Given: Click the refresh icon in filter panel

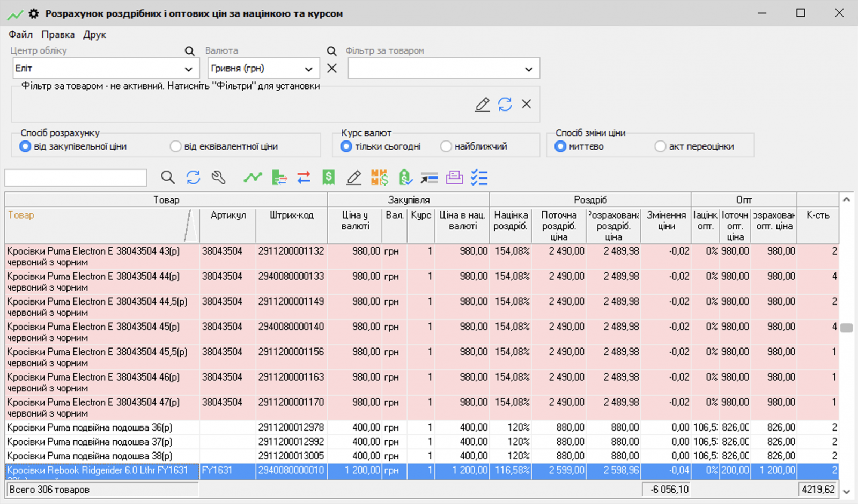Looking at the screenshot, I should [505, 104].
